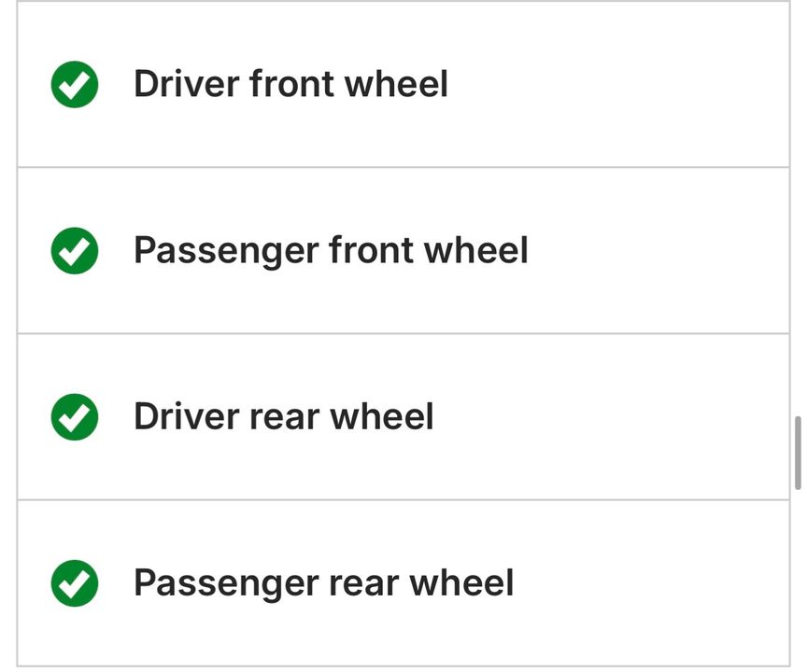Click the green checkmark beside Driver front wheel
The width and height of the screenshot is (807, 672).
75,84
